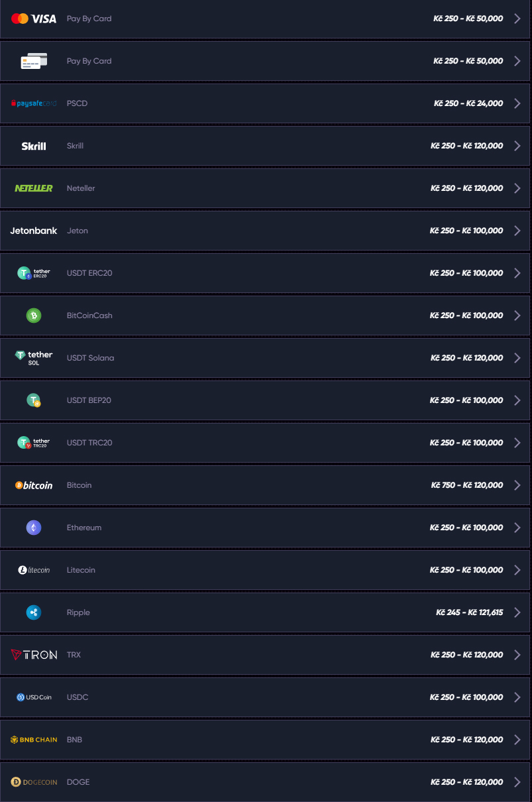
Task: Open the Ripple option via its arrow
Action: tap(517, 612)
